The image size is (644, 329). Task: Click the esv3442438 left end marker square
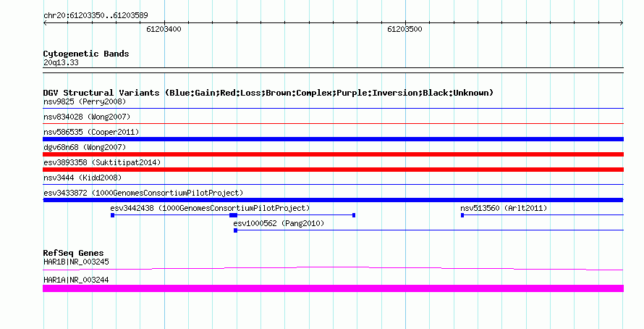113,215
